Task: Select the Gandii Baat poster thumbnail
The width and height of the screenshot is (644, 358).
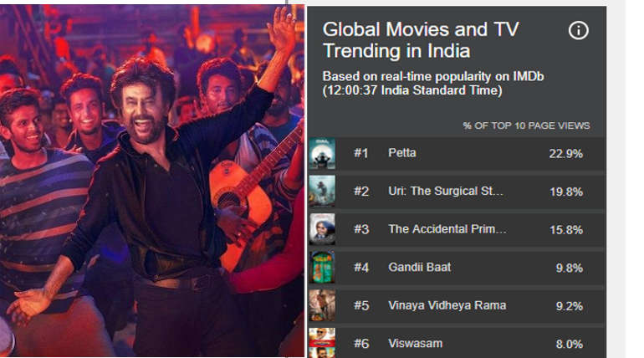Action: 322,268
